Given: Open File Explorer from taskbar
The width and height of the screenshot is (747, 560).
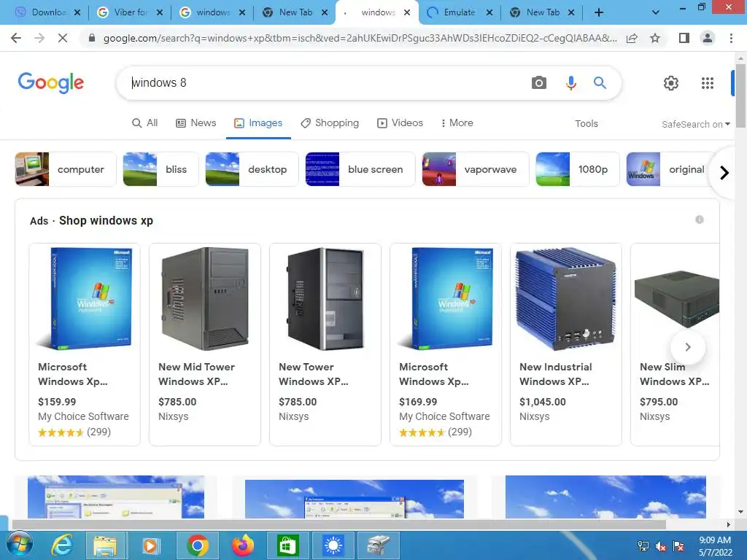Looking at the screenshot, I should (x=105, y=545).
